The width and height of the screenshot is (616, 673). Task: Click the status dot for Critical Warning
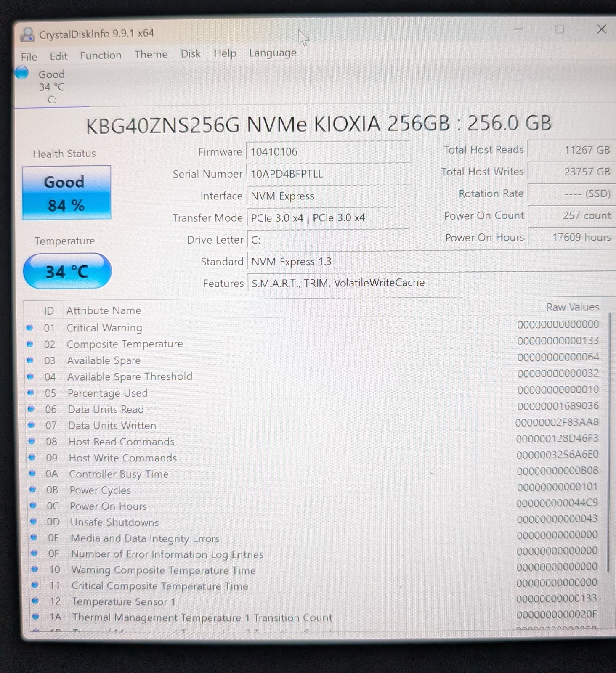(29, 328)
